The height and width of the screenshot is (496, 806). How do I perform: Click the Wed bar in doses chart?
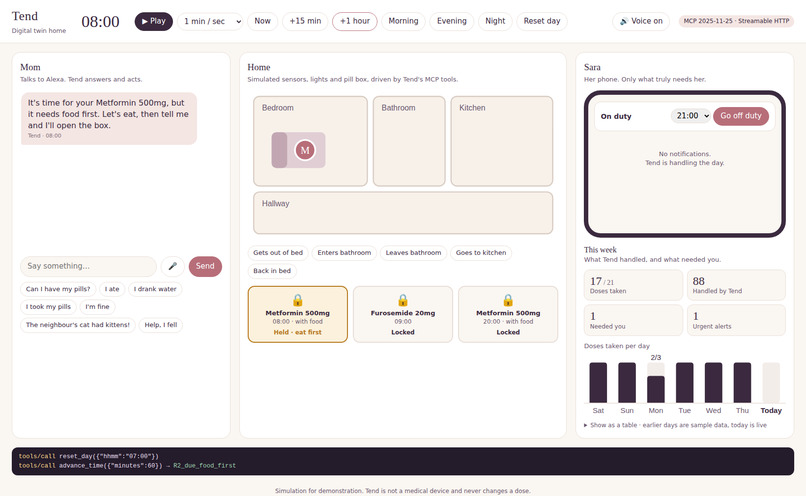point(713,382)
